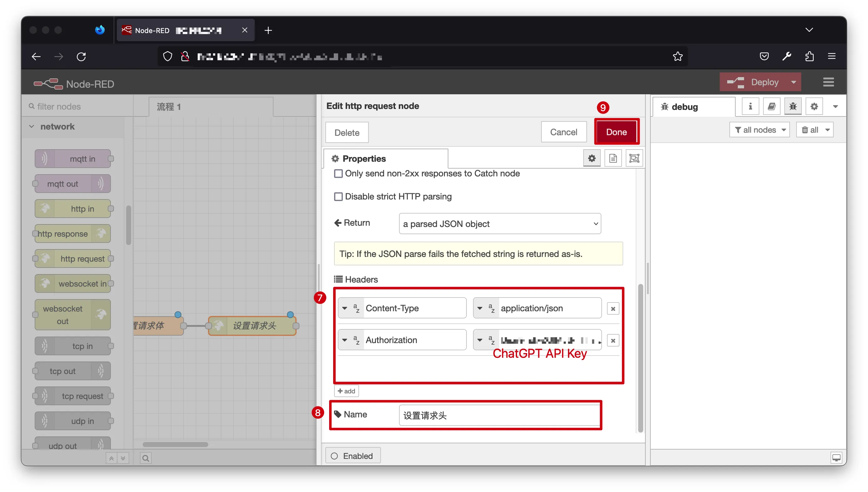Open the Return type dropdown
Screen dimensions: 868x492
[x=500, y=224]
